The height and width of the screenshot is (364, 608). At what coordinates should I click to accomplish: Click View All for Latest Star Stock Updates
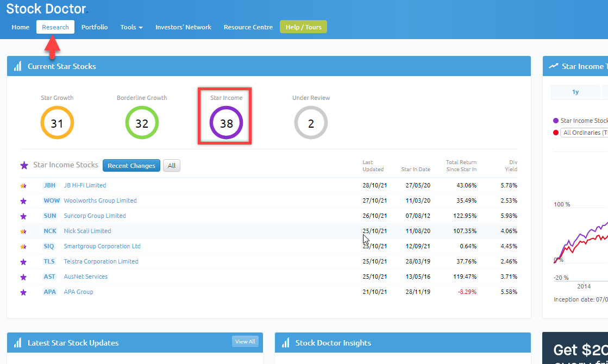tap(246, 342)
